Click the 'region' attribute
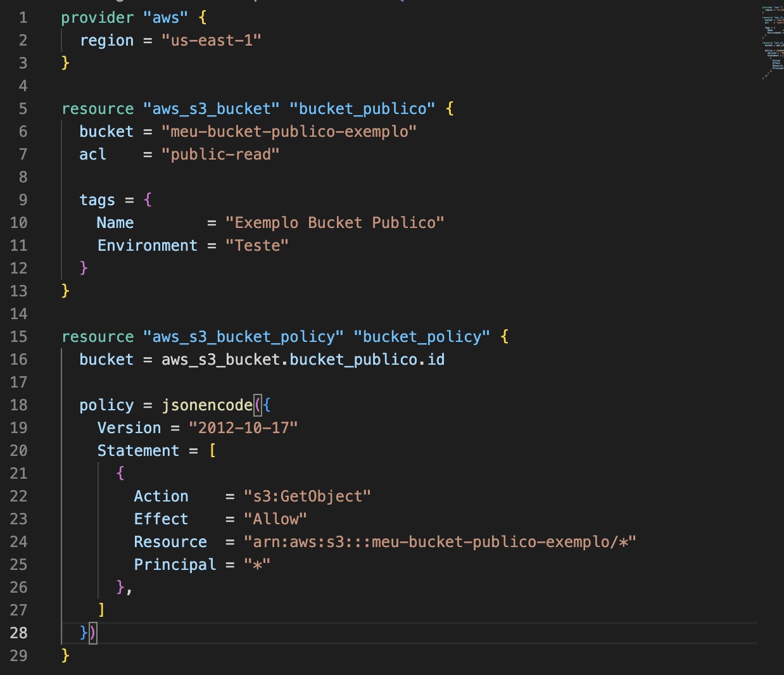 pos(107,41)
